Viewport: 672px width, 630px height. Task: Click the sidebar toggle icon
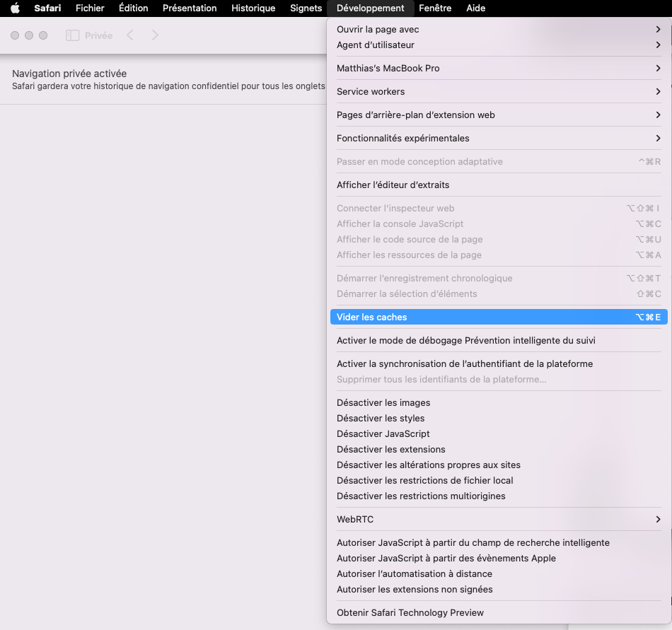(72, 35)
